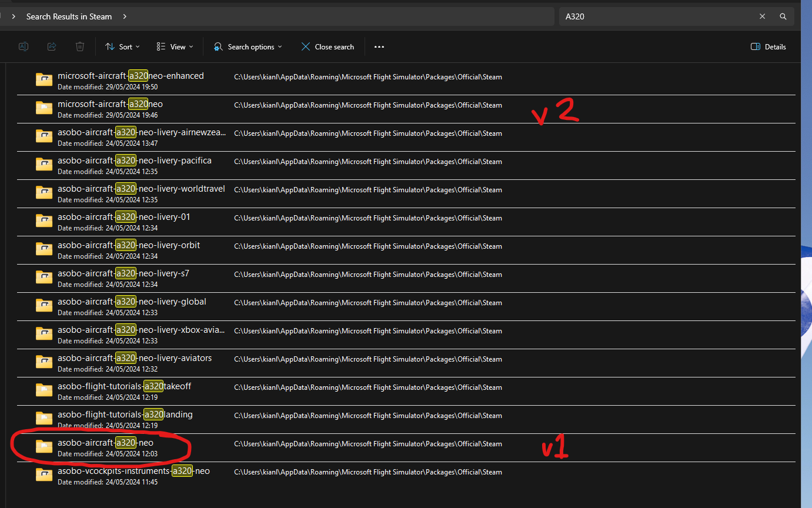Click the search magnifier icon
The height and width of the screenshot is (508, 812).
(x=783, y=16)
